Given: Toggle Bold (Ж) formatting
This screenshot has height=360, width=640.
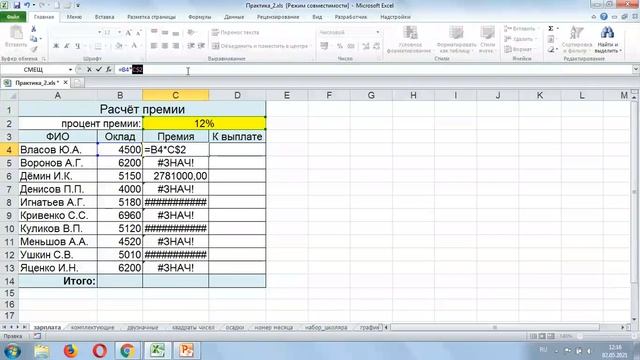Looking at the screenshot, I should pyautogui.click(x=56, y=46).
